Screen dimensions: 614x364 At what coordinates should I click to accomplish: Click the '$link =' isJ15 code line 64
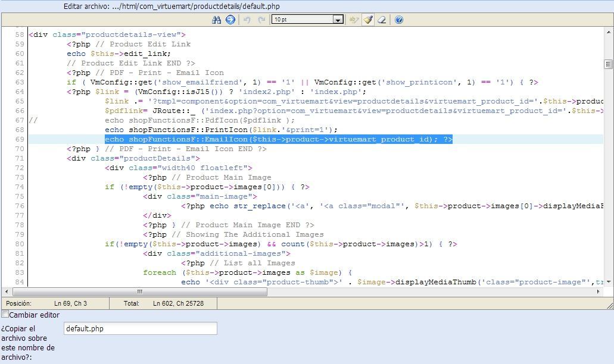point(217,92)
